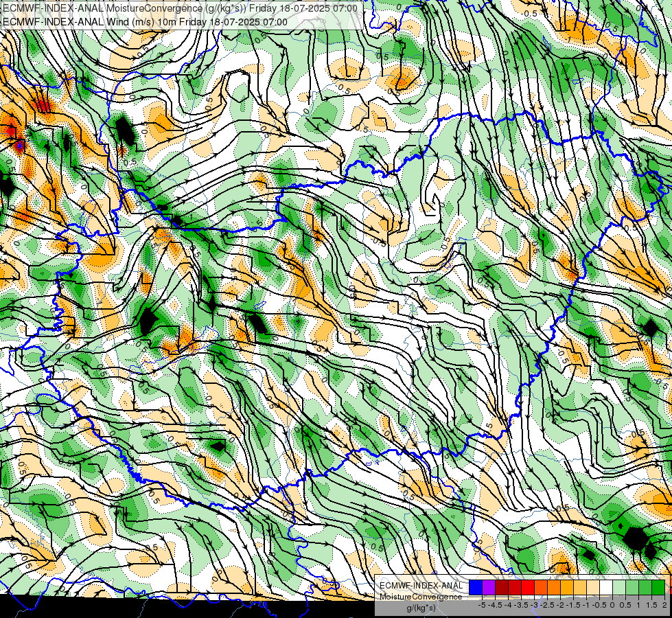Click the legend text MoistureConvergence
The height and width of the screenshot is (618, 672).
point(421,597)
